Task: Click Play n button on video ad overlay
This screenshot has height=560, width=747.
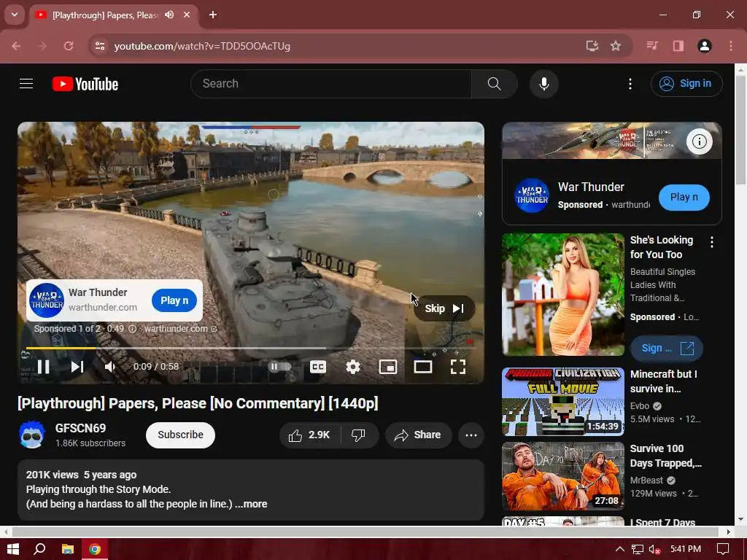Action: tap(174, 300)
